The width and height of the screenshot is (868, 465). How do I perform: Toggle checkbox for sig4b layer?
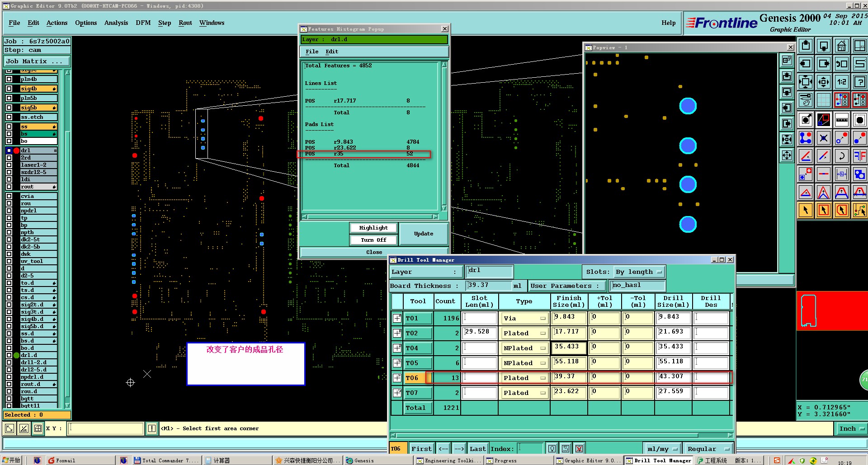pos(9,89)
